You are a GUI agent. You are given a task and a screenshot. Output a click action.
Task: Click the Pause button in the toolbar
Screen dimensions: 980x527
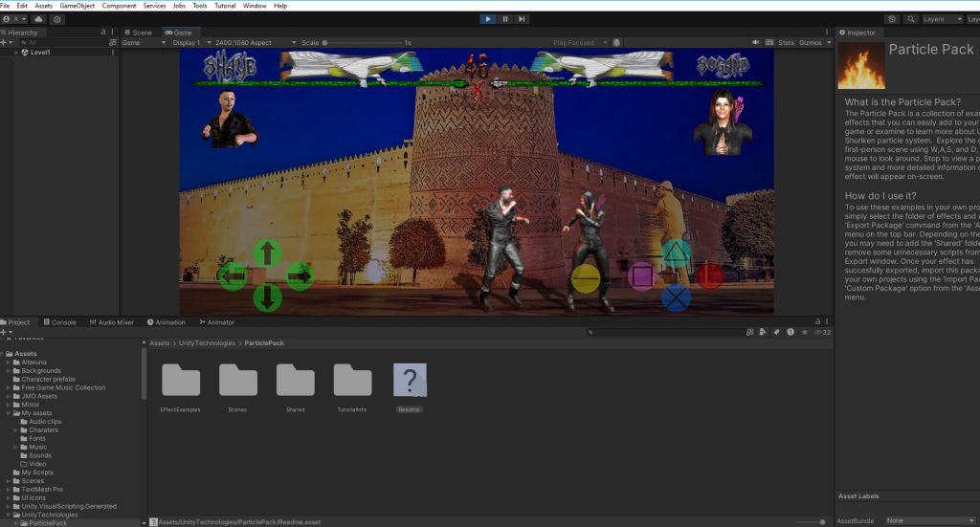pos(505,19)
